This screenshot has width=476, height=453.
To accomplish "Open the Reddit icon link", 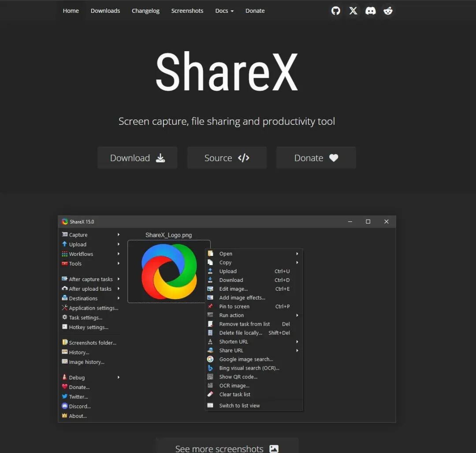I will (388, 11).
